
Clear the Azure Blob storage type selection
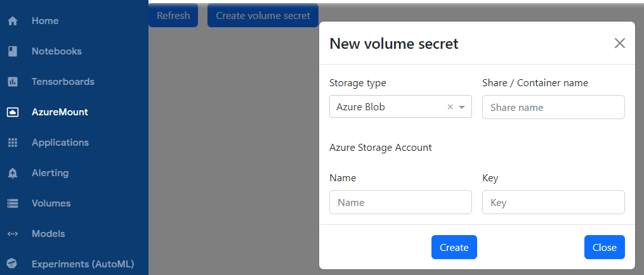450,107
